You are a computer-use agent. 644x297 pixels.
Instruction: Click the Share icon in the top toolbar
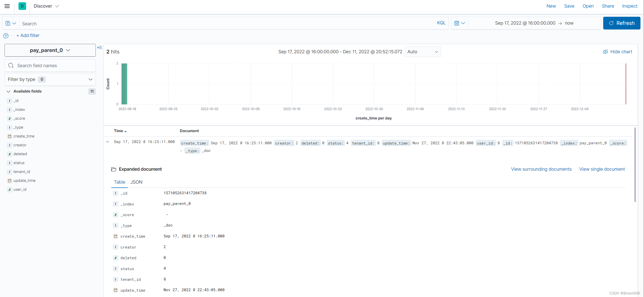point(608,6)
